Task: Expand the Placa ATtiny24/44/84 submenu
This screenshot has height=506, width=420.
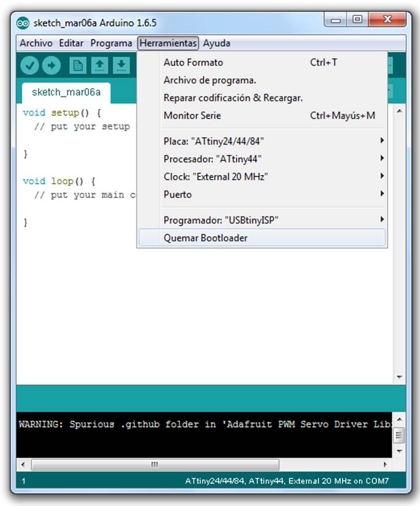Action: point(262,141)
